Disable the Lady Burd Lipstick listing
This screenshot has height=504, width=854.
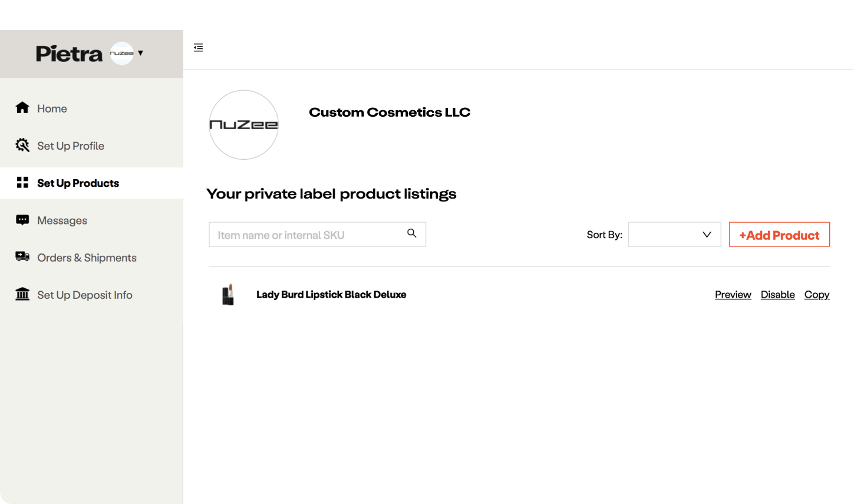point(777,295)
